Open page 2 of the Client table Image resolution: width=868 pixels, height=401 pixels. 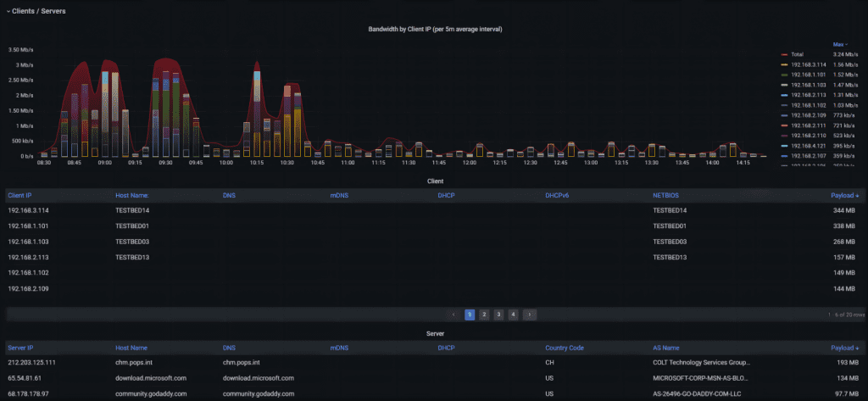[484, 315]
